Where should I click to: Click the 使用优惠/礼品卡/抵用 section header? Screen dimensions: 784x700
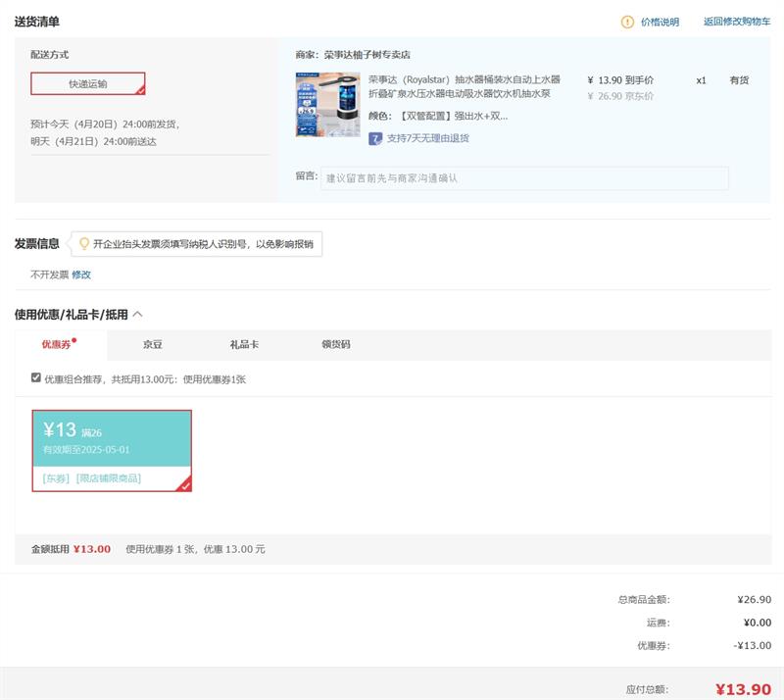tap(71, 315)
